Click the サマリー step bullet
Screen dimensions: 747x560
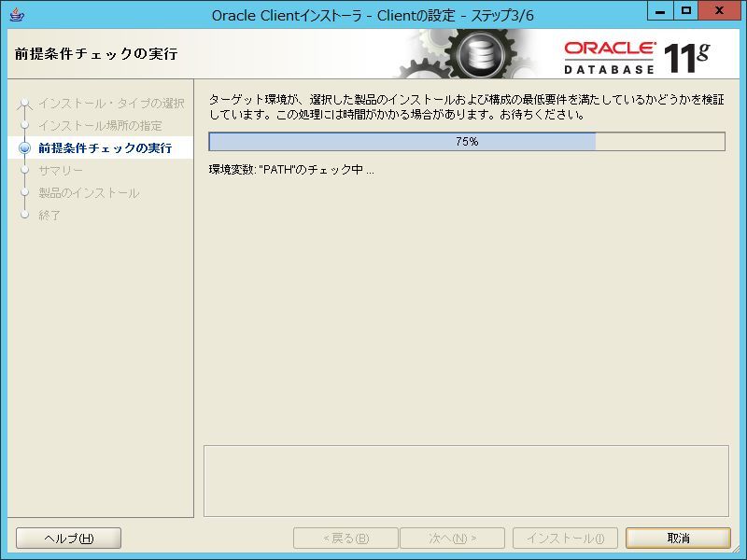tap(25, 170)
